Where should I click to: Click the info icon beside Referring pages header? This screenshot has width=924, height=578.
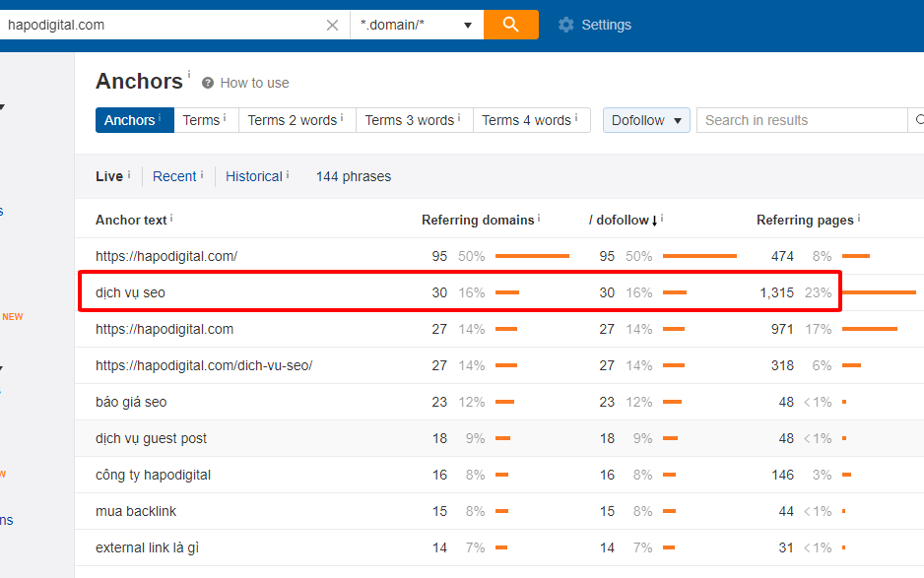[x=859, y=219]
